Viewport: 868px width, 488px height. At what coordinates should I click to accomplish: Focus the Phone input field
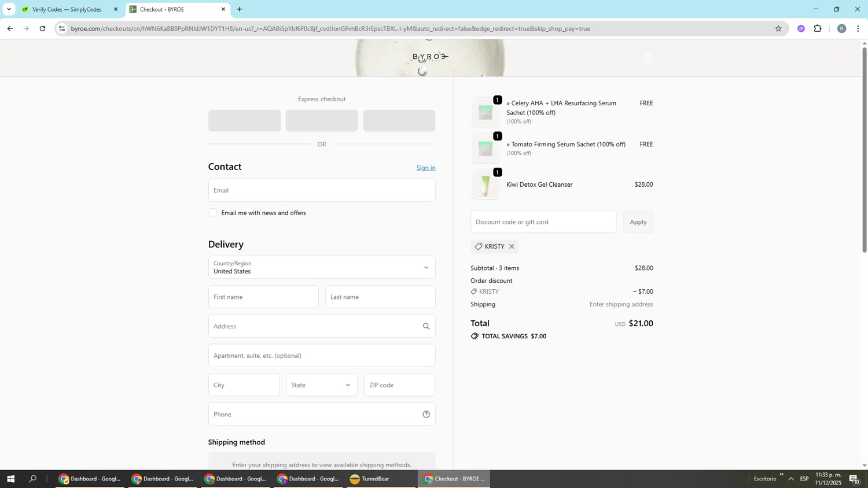(322, 414)
